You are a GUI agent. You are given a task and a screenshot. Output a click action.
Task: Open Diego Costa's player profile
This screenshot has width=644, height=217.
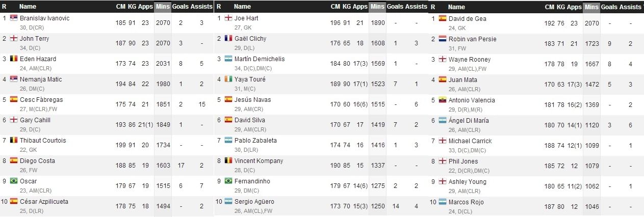pyautogui.click(x=37, y=160)
